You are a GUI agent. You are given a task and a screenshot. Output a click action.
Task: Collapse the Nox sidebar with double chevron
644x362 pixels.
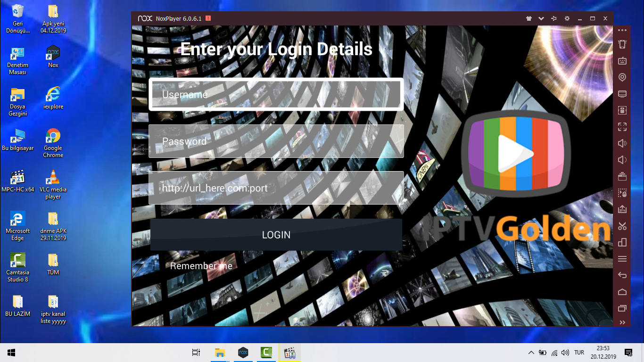click(x=622, y=323)
